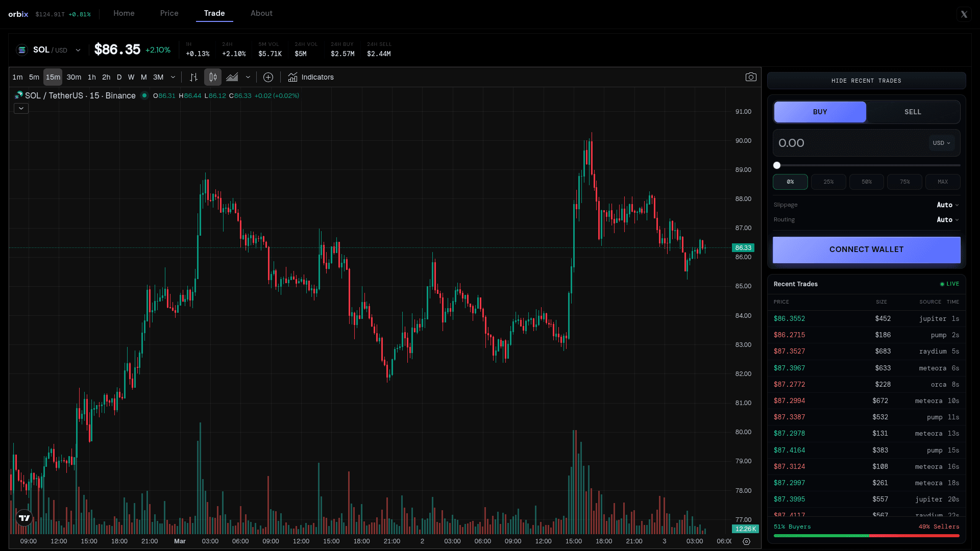The image size is (980, 551).
Task: Click the amount percentage slider handle
Action: point(777,165)
